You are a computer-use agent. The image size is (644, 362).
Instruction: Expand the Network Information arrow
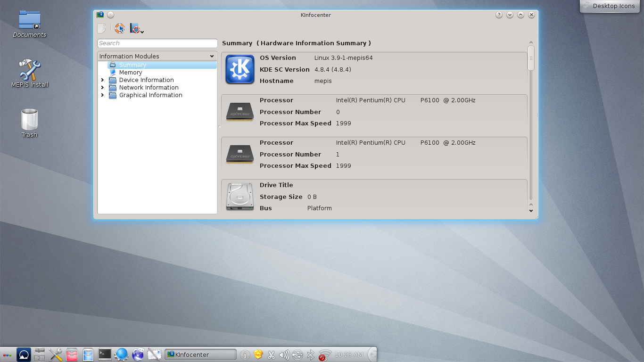click(102, 88)
